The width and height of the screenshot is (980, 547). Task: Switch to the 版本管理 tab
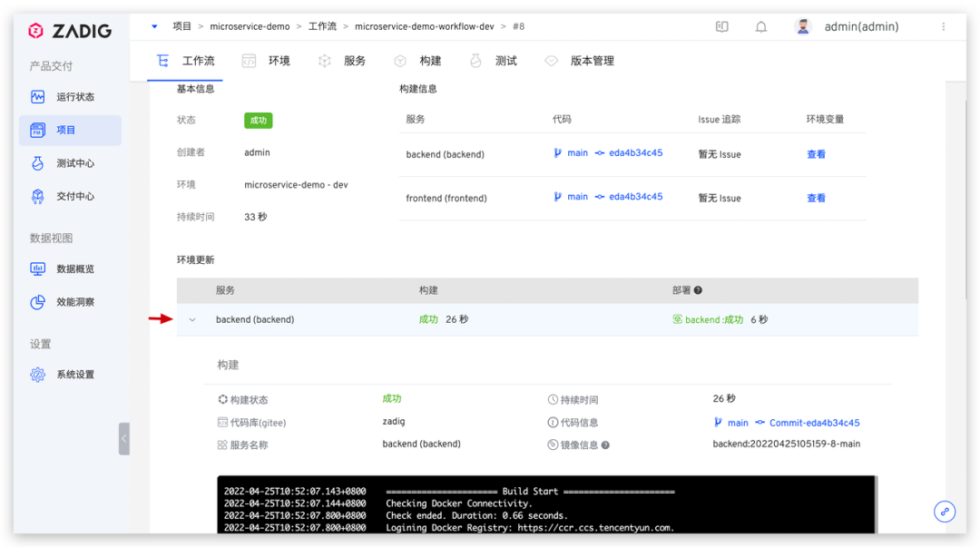click(x=579, y=61)
